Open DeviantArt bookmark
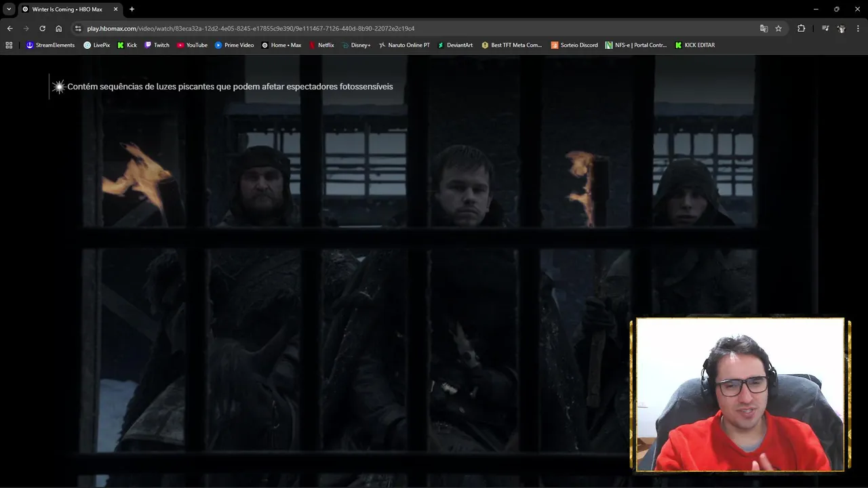The height and width of the screenshot is (488, 868). pos(455,45)
